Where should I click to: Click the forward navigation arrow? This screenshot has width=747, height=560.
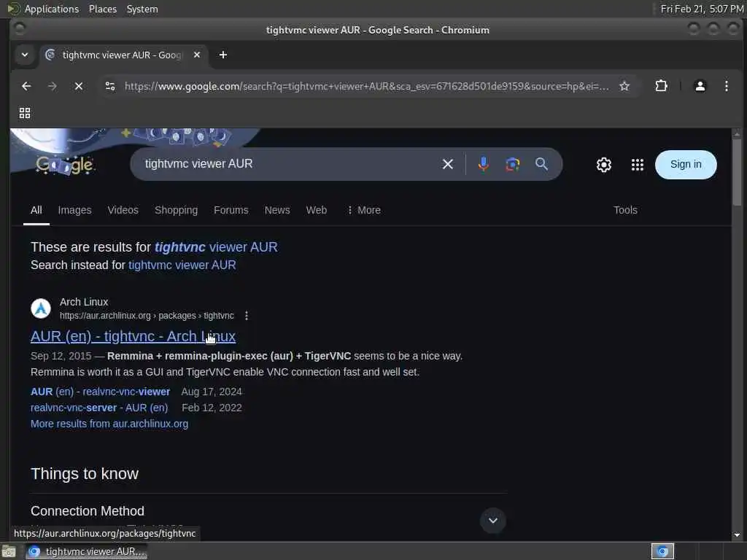point(53,86)
